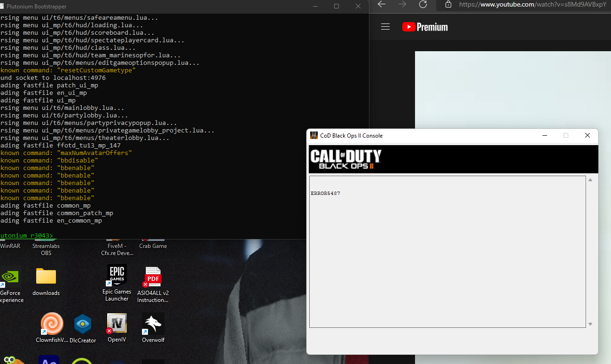Open the WinRAR desktop shortcut
Viewport: 611px width, 364px height.
pos(10,245)
